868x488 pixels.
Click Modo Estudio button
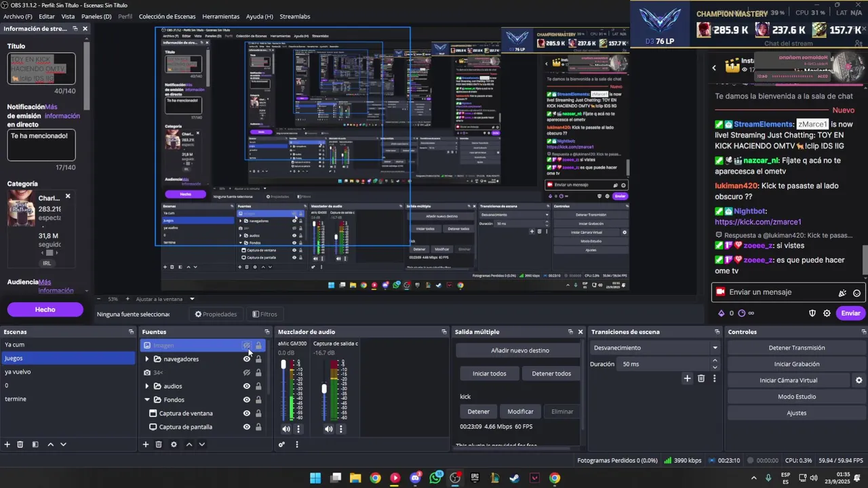click(796, 396)
